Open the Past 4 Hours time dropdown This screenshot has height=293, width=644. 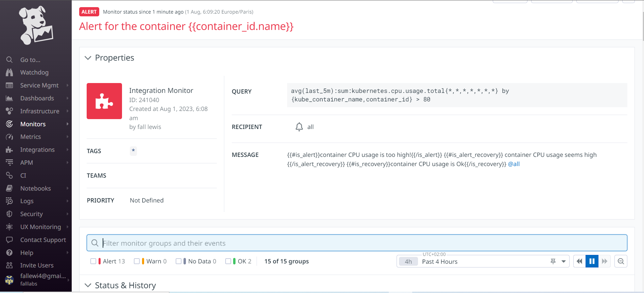[x=563, y=261]
